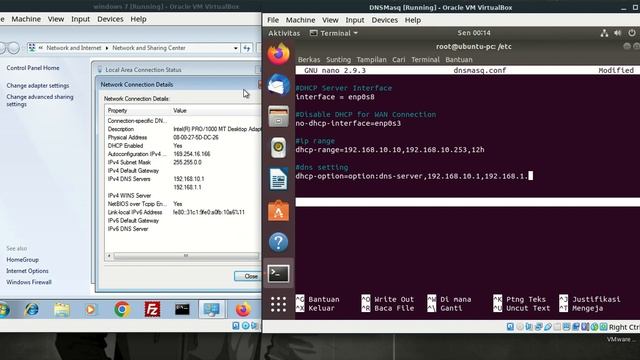This screenshot has width=640, height=360.
Task: Open Bantuan menu in the terminal
Action: coord(459,60)
